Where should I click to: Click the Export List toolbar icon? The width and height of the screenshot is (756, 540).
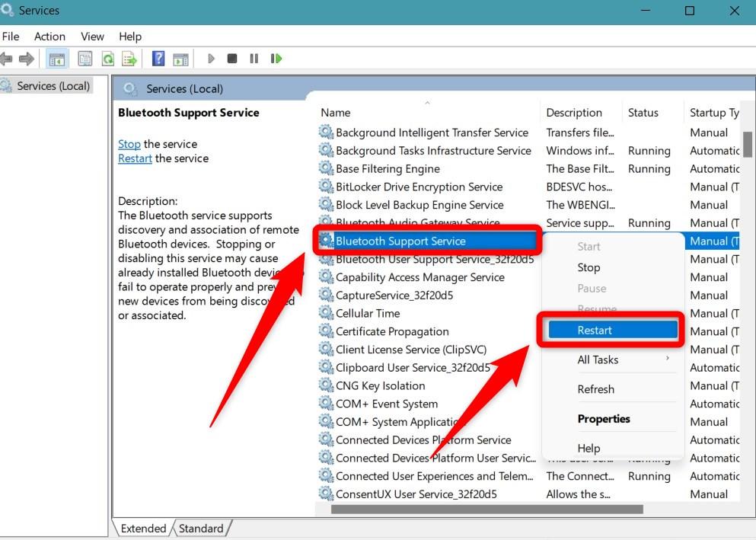[x=129, y=59]
